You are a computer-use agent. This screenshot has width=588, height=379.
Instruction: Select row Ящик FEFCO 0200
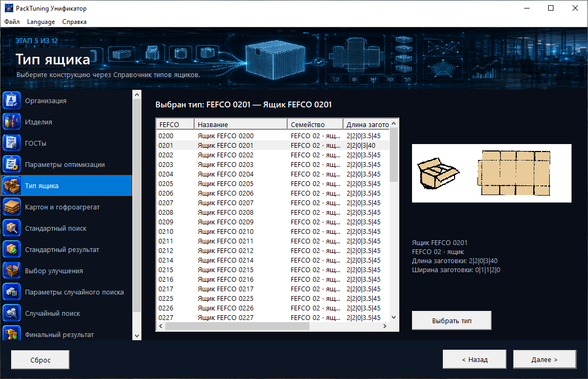(273, 136)
